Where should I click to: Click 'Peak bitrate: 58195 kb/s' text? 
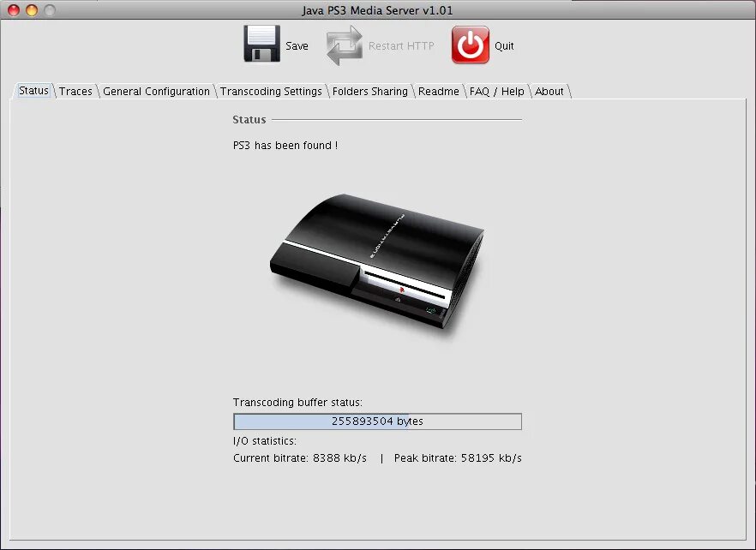458,458
